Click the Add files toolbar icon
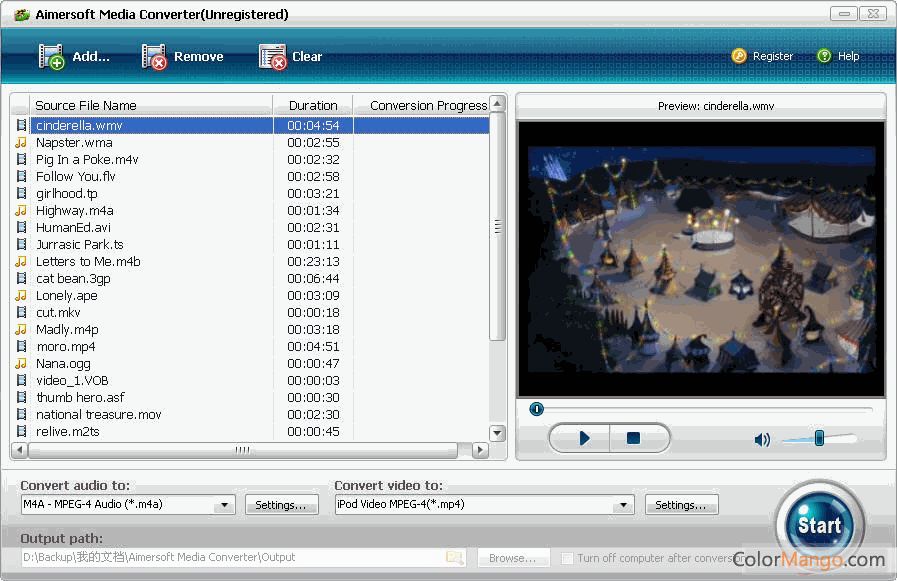The width and height of the screenshot is (897, 581). (x=51, y=57)
